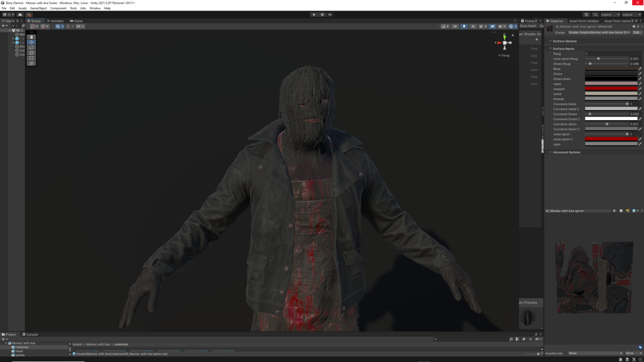The image size is (644, 362).
Task: Open the weapon red color swatch
Action: (x=612, y=88)
